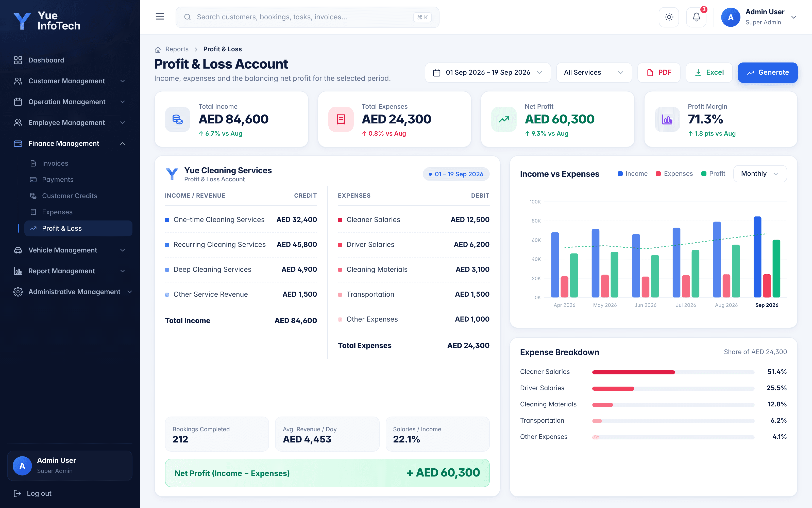The height and width of the screenshot is (508, 812).
Task: Expand Operation Management menu
Action: click(x=70, y=102)
